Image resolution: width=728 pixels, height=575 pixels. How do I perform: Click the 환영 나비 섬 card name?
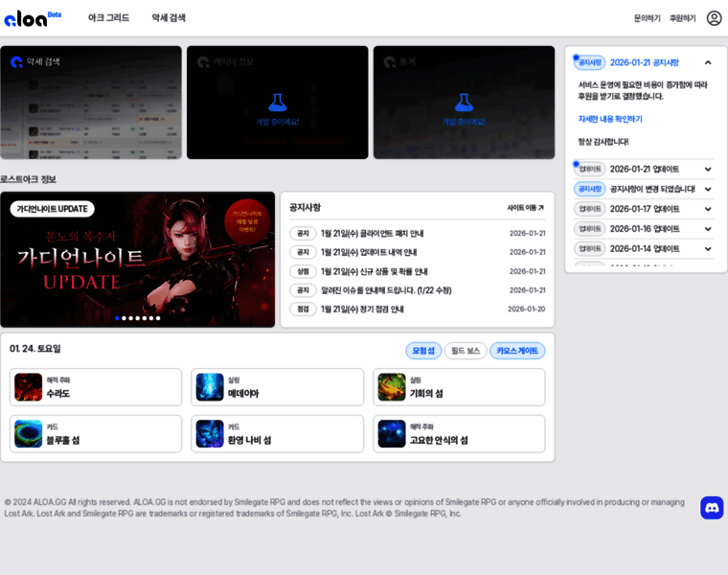pos(249,440)
